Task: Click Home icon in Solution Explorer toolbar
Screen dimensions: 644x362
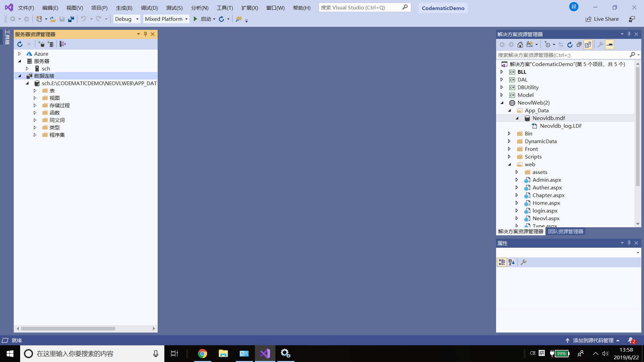Action: (520, 45)
